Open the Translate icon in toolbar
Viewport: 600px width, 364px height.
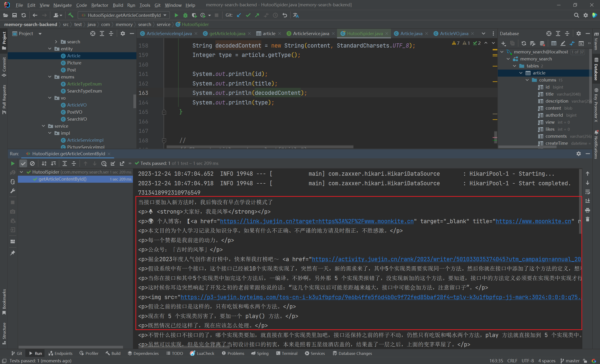coord(296,15)
